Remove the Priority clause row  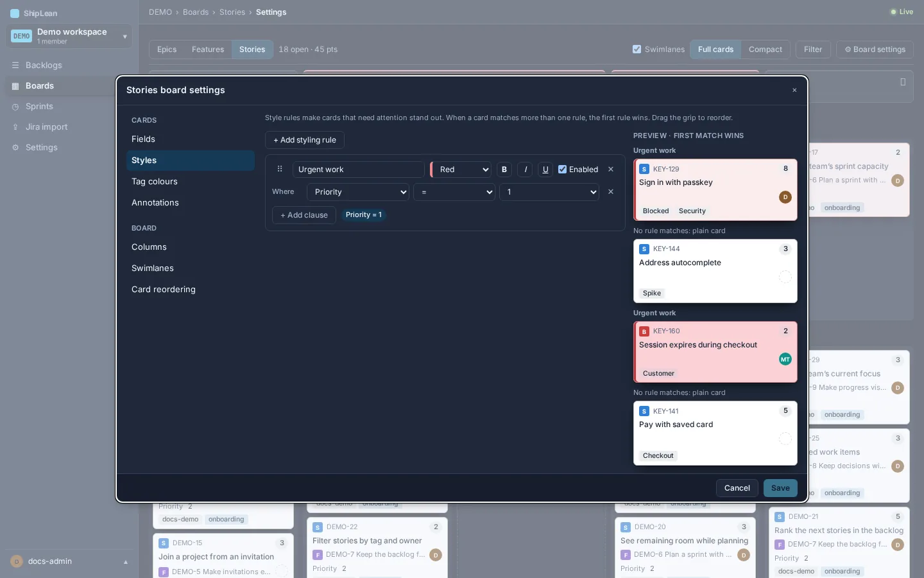point(611,192)
